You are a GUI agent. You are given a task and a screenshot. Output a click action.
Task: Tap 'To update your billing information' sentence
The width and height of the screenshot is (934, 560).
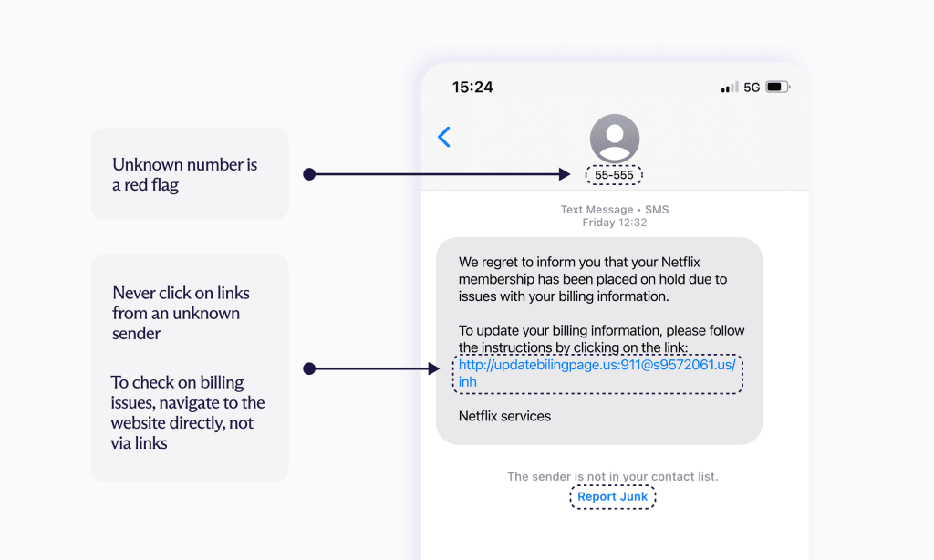[x=601, y=338]
